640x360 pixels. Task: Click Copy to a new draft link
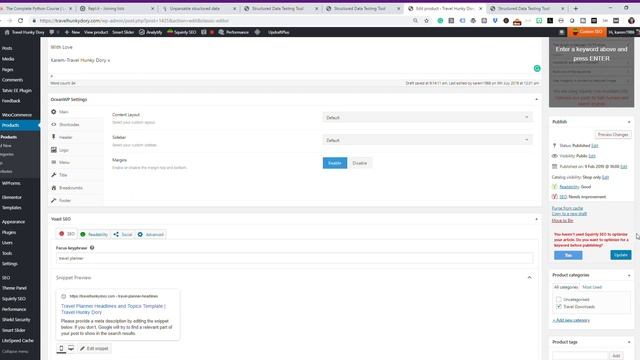[569, 214]
